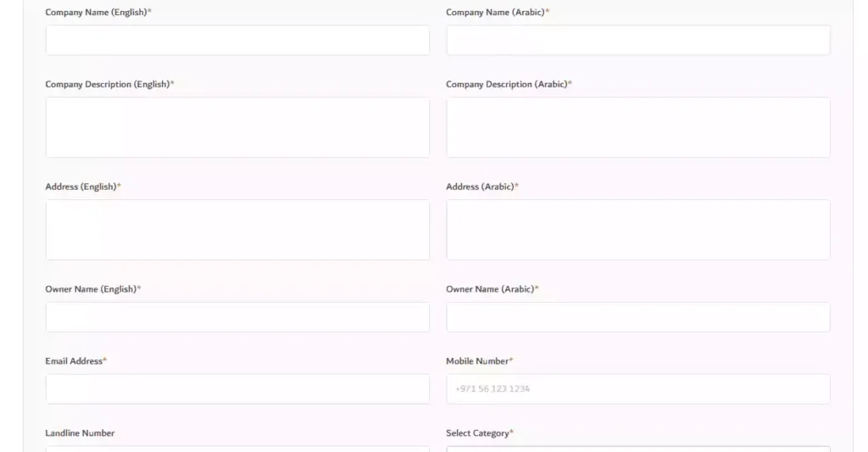868x452 pixels.
Task: Click the "Address (English)" label text
Action: [x=81, y=187]
